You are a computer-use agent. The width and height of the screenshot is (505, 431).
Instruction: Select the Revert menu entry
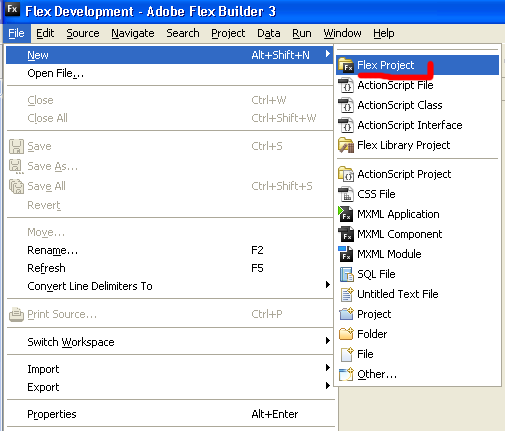pos(169,205)
